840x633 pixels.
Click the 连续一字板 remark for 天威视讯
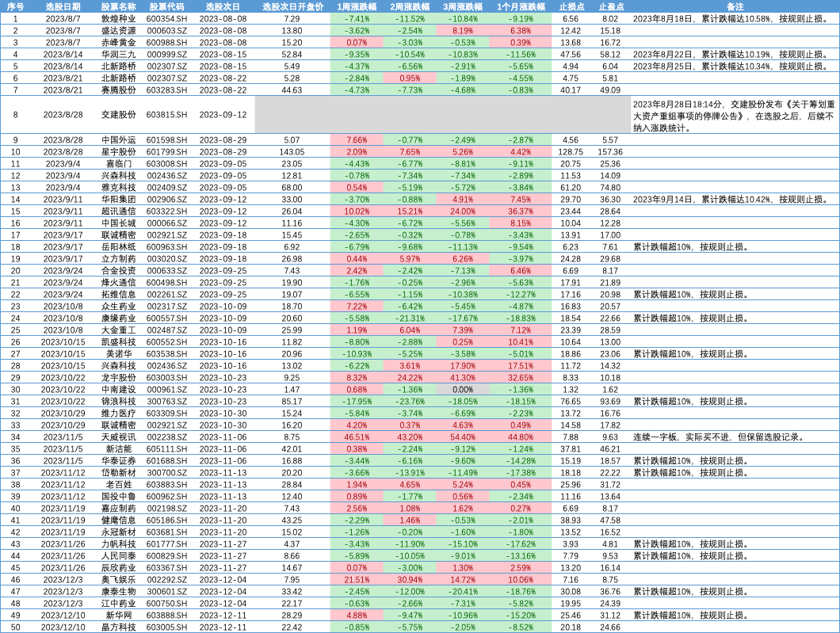pyautogui.click(x=719, y=437)
